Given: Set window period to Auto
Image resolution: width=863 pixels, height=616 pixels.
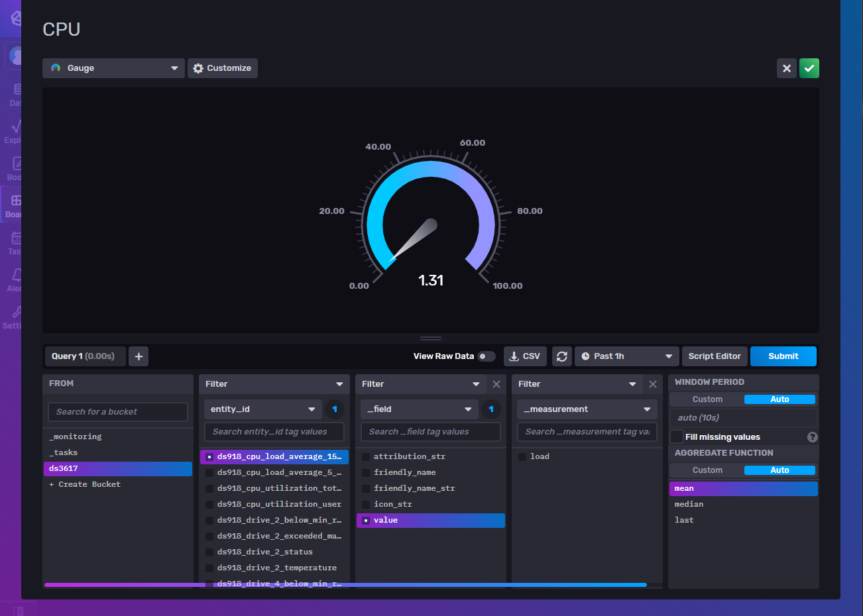Looking at the screenshot, I should point(779,399).
